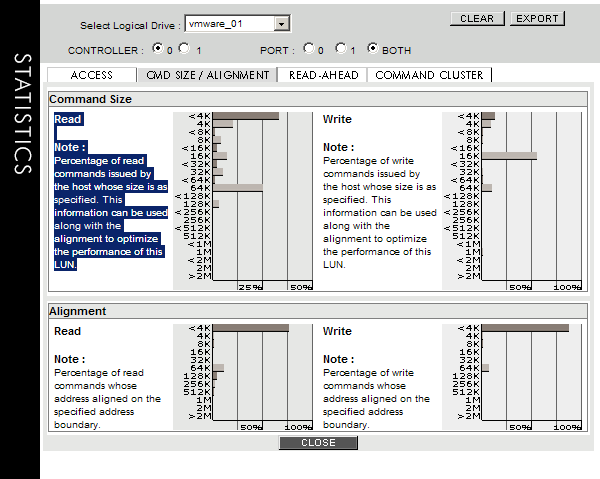Click the Alignment section header
The height and width of the screenshot is (479, 600).
(x=78, y=311)
